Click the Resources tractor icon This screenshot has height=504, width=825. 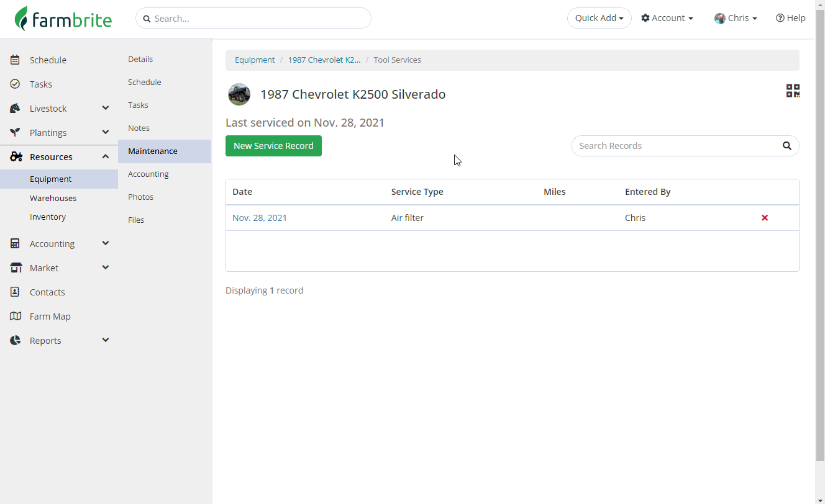click(16, 157)
